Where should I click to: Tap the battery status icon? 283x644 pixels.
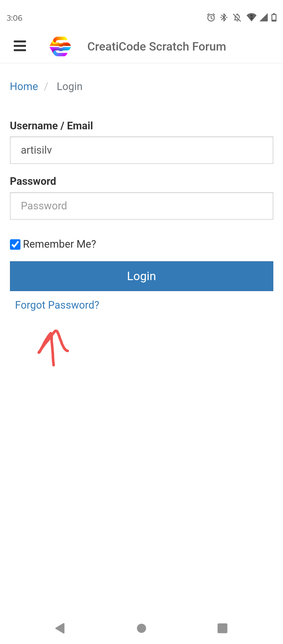(x=274, y=18)
